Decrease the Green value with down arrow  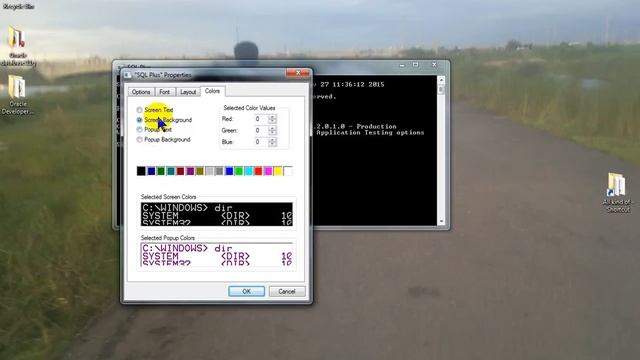pos(273,133)
